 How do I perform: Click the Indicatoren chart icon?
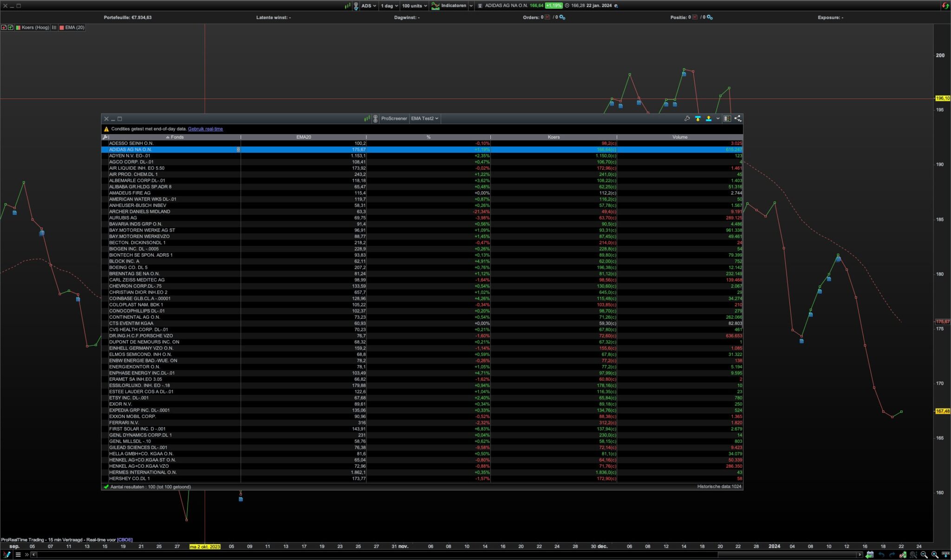click(435, 6)
